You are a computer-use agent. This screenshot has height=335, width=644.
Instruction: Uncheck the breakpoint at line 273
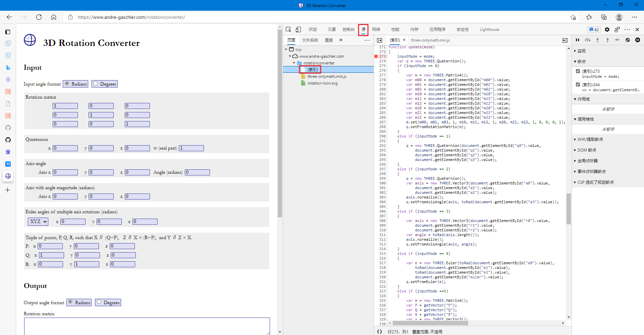tap(578, 71)
